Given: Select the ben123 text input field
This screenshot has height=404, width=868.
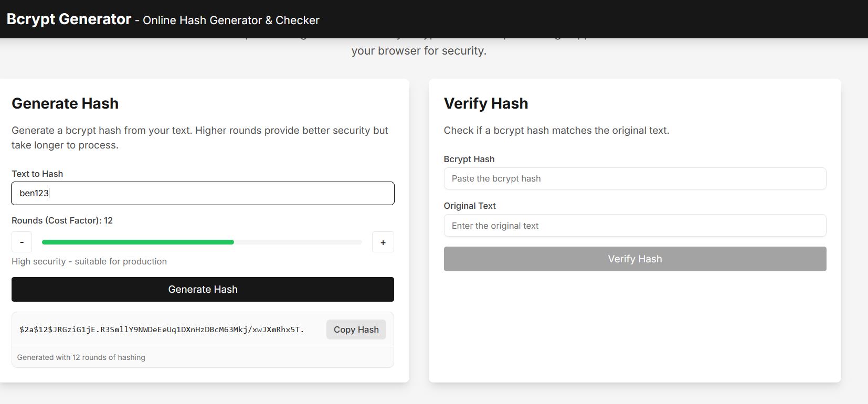Looking at the screenshot, I should coord(203,193).
